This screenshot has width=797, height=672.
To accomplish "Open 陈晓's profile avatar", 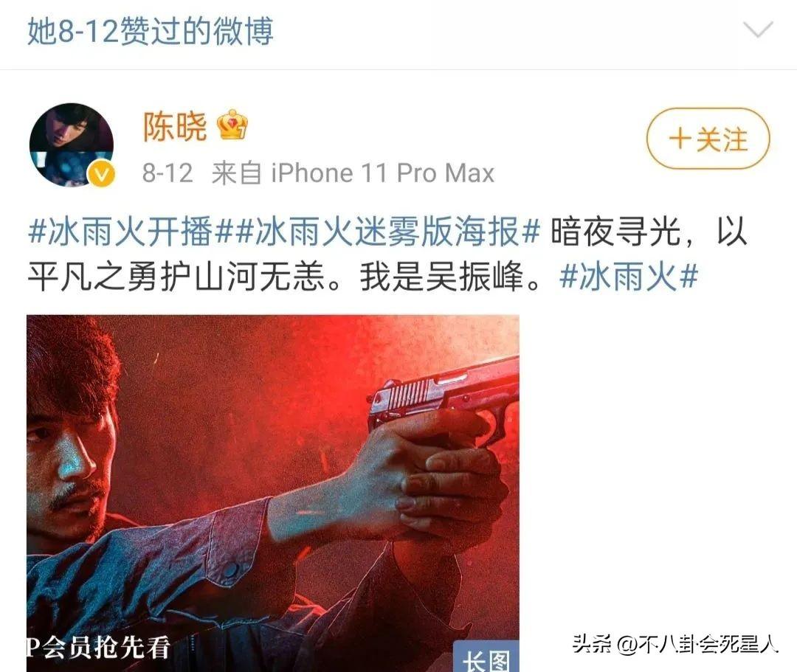I will pyautogui.click(x=72, y=145).
